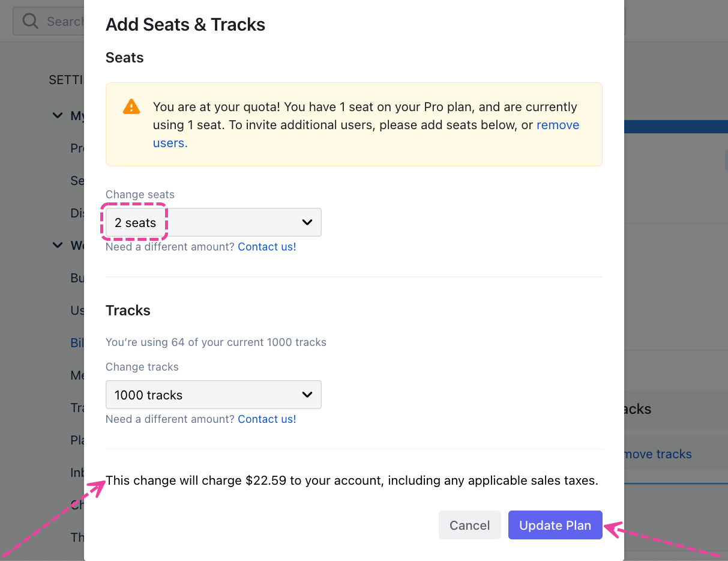
Task: Click the search magnifier icon
Action: 30,21
